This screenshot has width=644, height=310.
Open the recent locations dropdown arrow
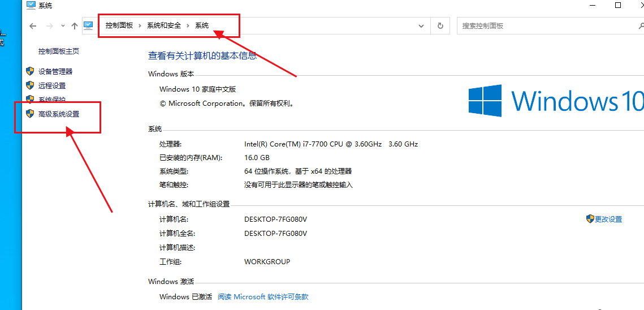63,25
